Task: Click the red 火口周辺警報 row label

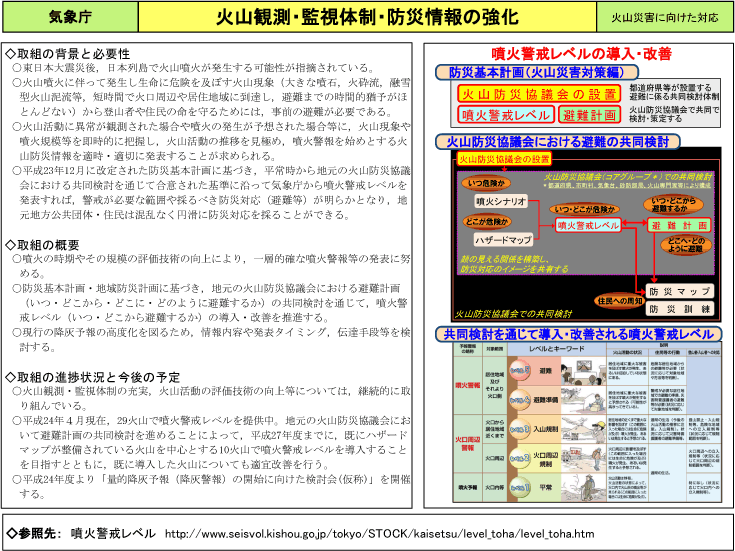Action: click(x=467, y=444)
